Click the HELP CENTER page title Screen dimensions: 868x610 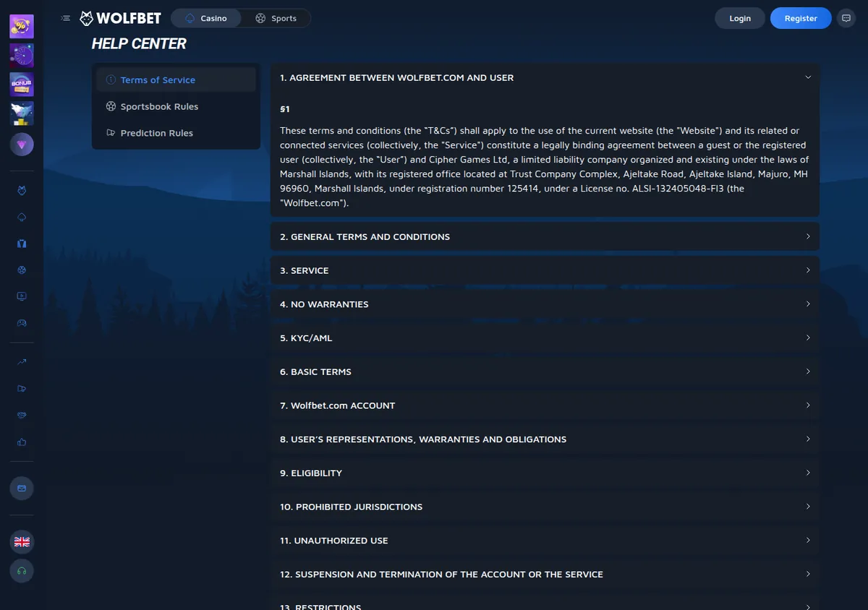(x=139, y=43)
